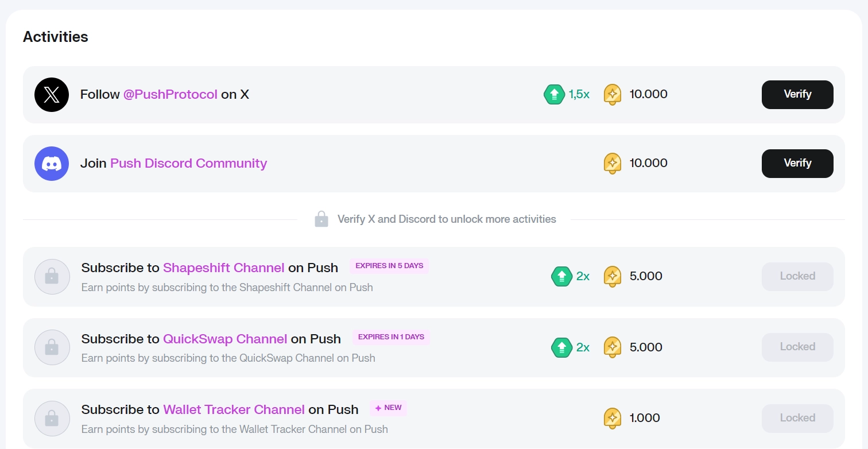Click 10.000 points in Follow on X row
The height and width of the screenshot is (449, 868).
tap(649, 94)
